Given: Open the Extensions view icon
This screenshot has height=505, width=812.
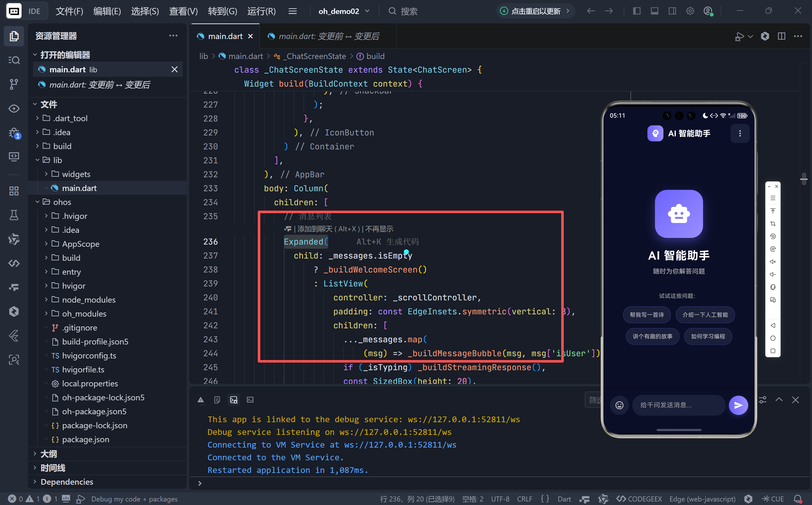Looking at the screenshot, I should click(x=14, y=191).
